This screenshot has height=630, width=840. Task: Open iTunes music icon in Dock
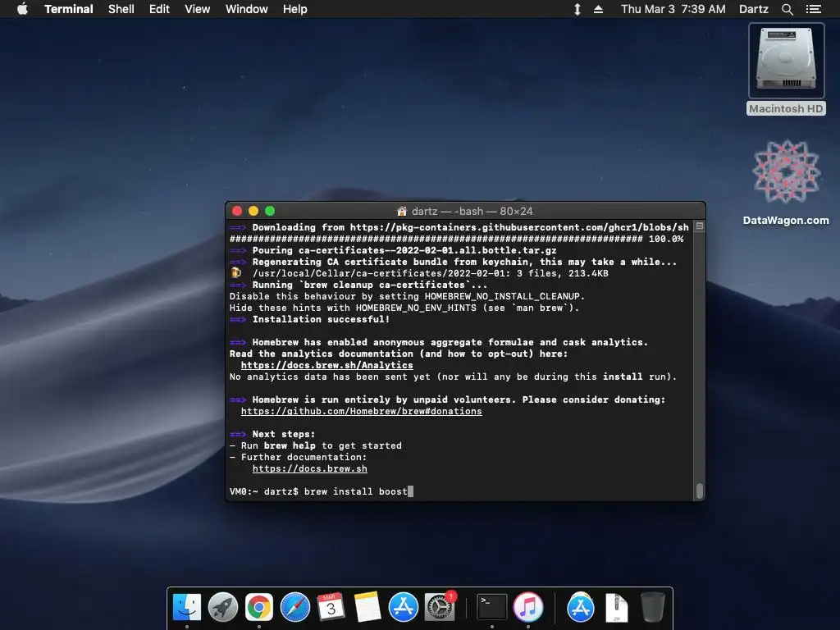tap(528, 607)
